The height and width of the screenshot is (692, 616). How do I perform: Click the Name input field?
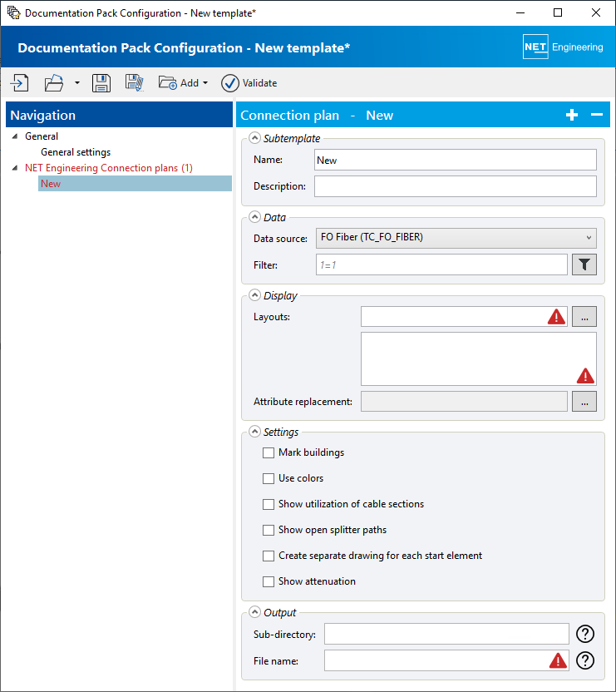(x=456, y=160)
